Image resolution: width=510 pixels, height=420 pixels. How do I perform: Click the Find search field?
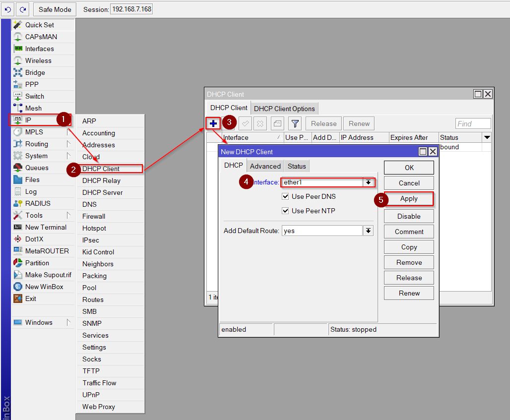(473, 124)
